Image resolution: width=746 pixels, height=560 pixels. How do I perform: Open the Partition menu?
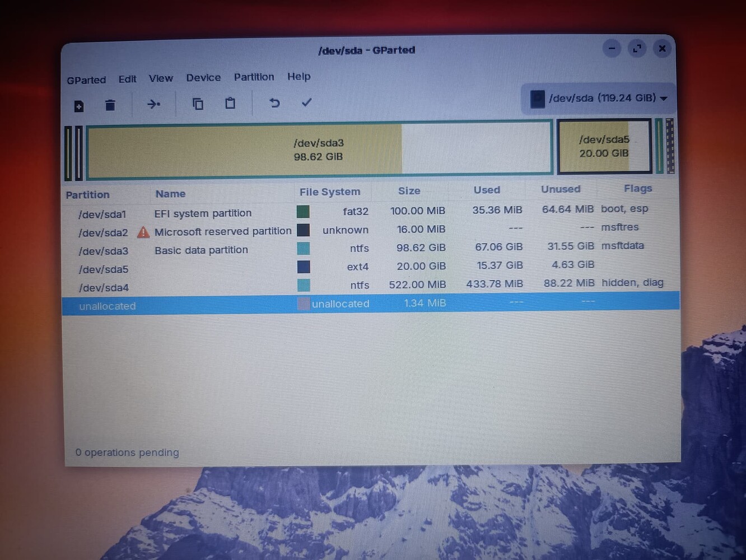[254, 77]
